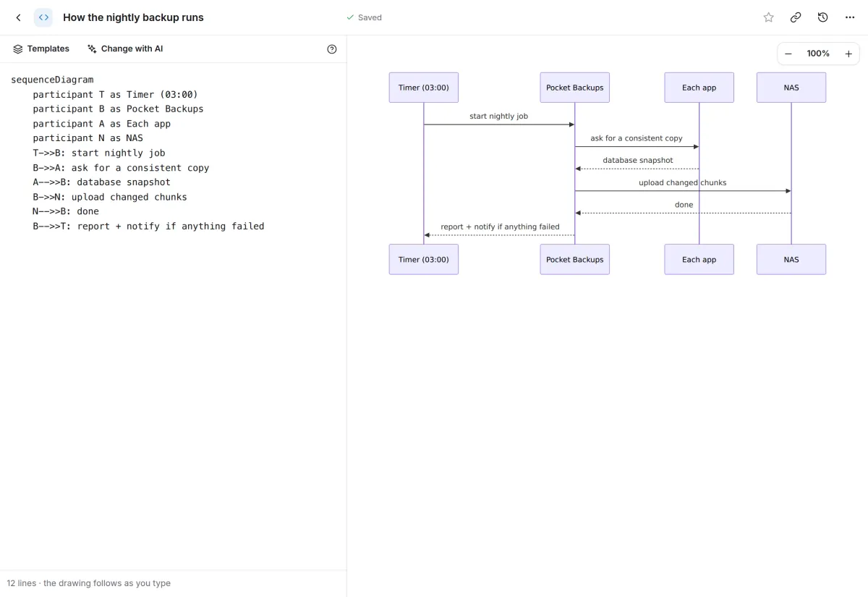Click the 'T->>B: start nightly job' line
This screenshot has width=868, height=597.
99,153
